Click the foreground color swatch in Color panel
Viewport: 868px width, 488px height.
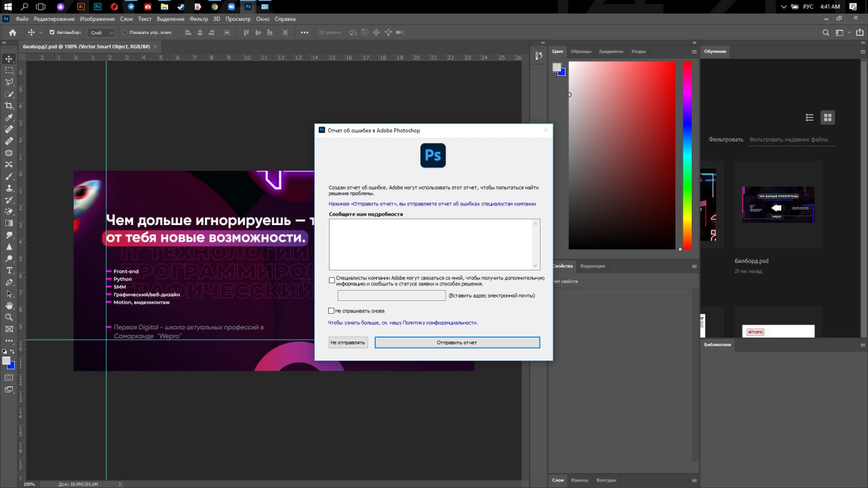click(x=557, y=67)
